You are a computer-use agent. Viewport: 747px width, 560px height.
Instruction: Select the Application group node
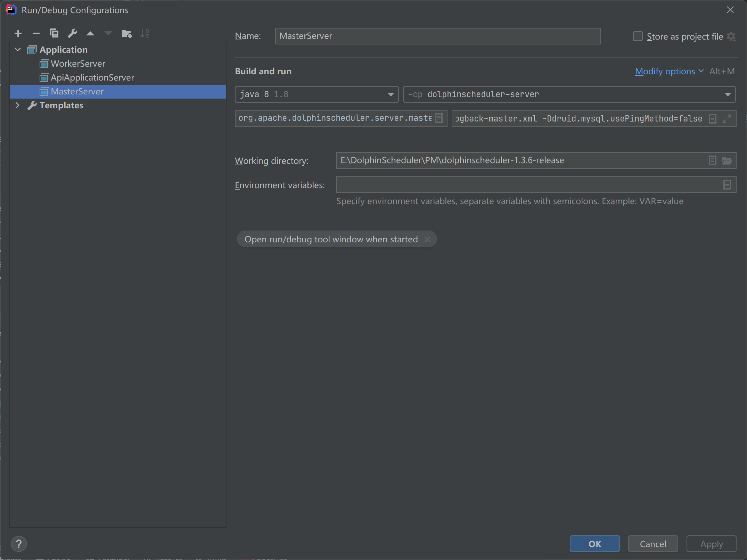click(x=117, y=50)
